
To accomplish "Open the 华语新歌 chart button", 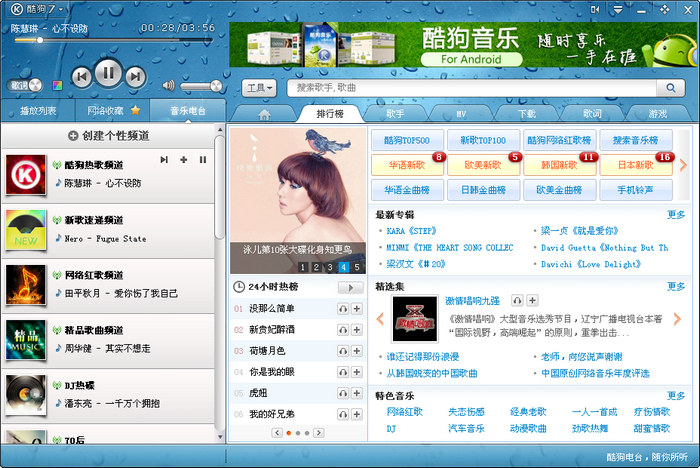I will [x=407, y=165].
